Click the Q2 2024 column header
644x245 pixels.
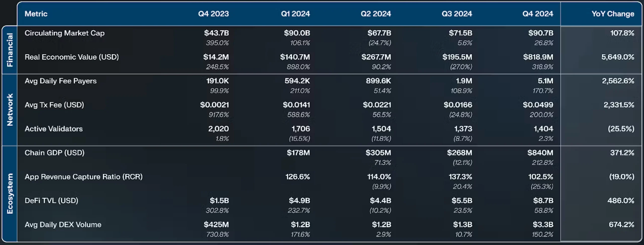click(x=376, y=14)
